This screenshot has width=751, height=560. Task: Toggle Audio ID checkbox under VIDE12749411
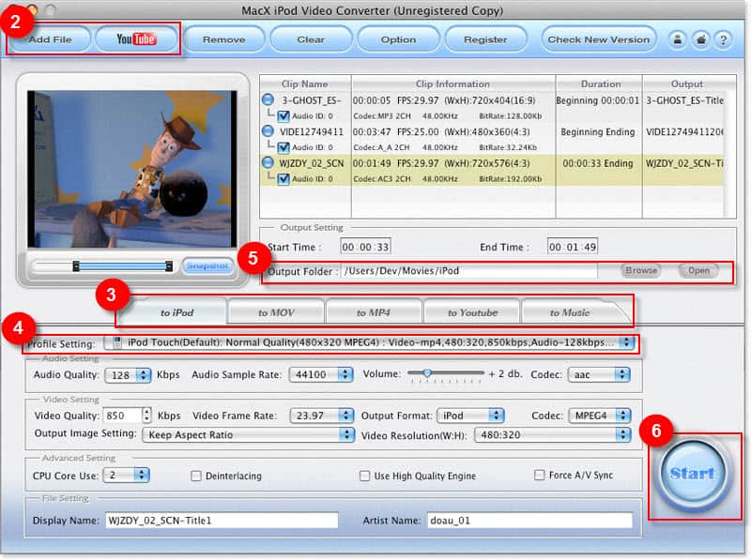(x=284, y=147)
